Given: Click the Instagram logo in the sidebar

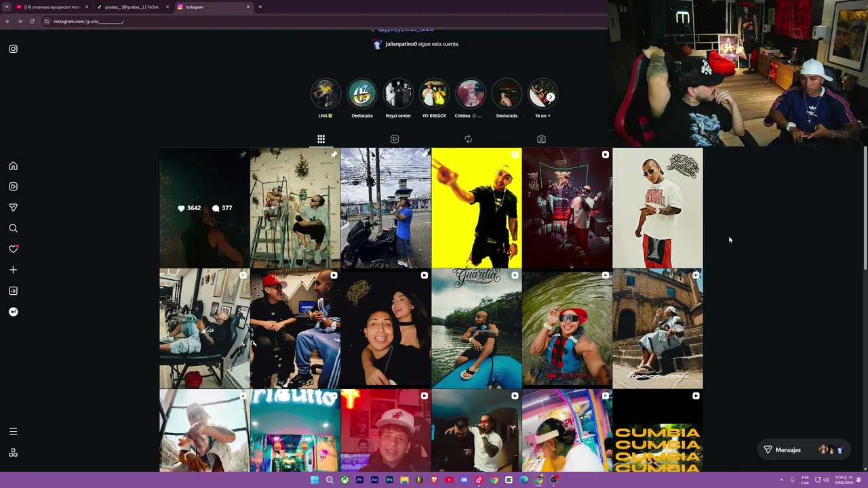Looking at the screenshot, I should [13, 49].
